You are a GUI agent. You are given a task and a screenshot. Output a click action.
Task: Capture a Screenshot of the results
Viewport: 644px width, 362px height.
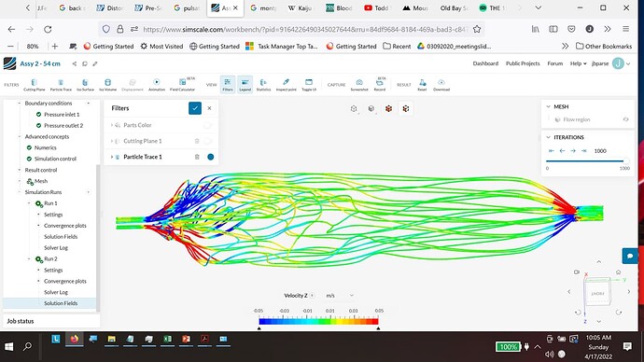[x=359, y=85]
